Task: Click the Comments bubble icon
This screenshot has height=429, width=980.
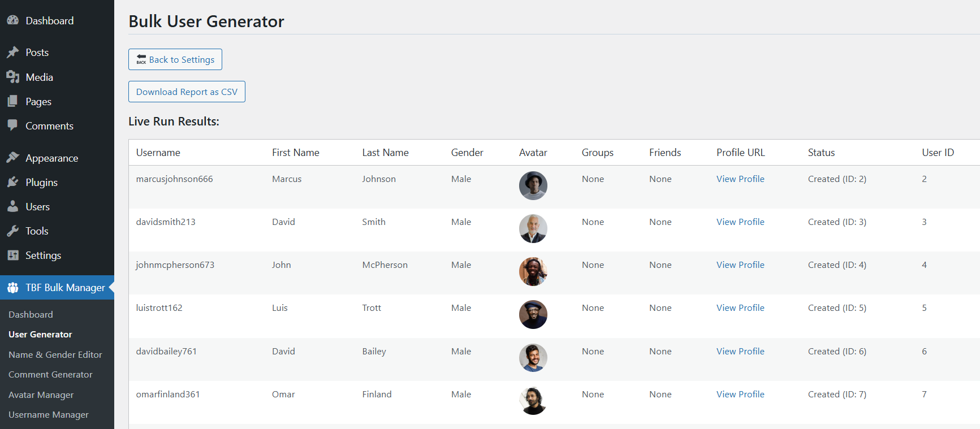Action: pyautogui.click(x=12, y=125)
